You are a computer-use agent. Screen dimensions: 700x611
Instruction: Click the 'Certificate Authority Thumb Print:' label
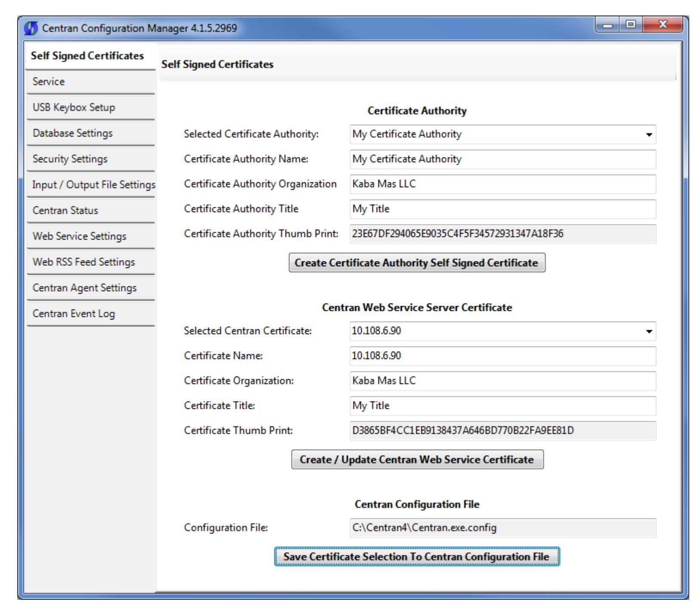[x=261, y=234]
